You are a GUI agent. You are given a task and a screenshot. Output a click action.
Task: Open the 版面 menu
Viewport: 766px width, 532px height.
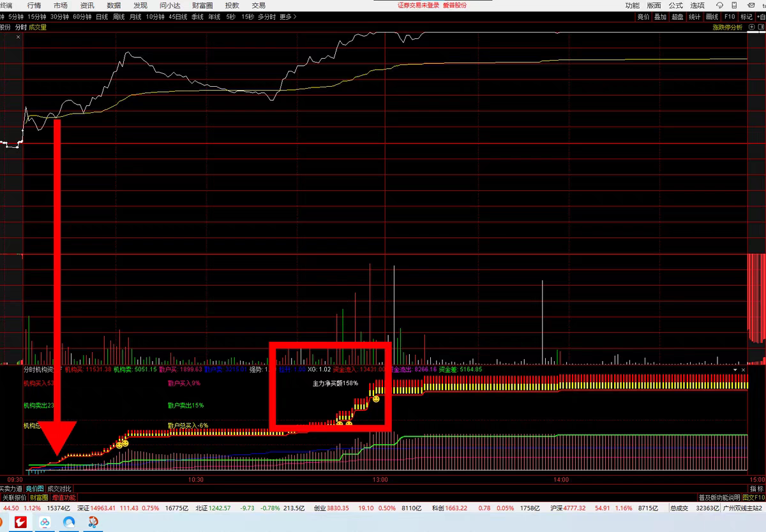654,5
